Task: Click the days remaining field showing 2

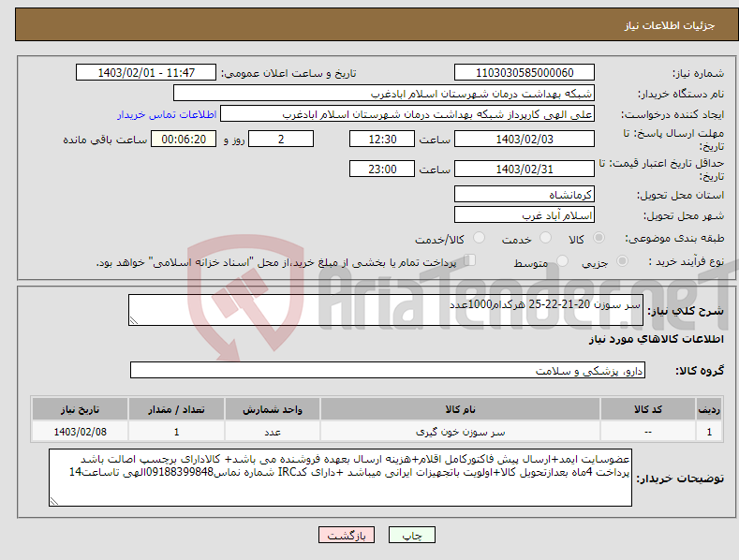Action: click(x=281, y=139)
